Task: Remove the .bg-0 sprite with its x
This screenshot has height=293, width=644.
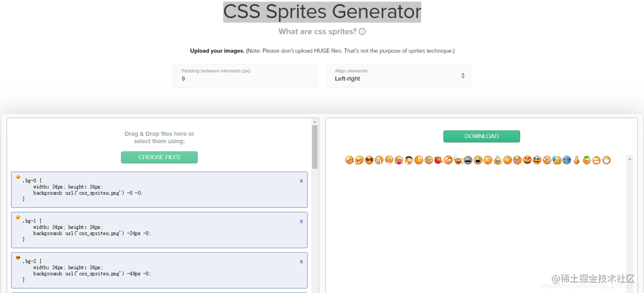Action: (x=301, y=181)
